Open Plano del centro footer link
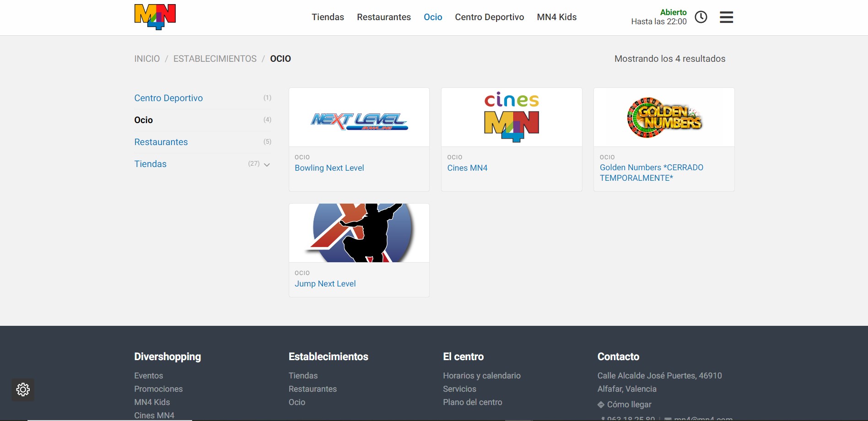Screen dimensions: 868x421 point(473,402)
